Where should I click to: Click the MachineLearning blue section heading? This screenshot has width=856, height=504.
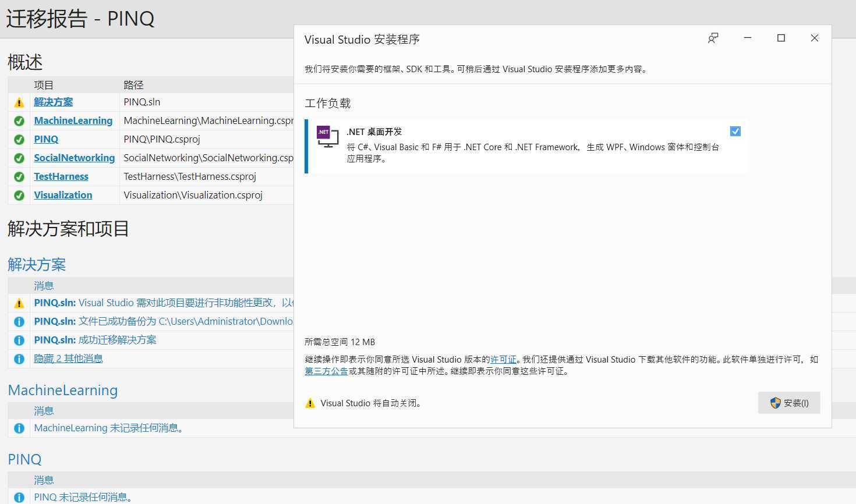(63, 390)
